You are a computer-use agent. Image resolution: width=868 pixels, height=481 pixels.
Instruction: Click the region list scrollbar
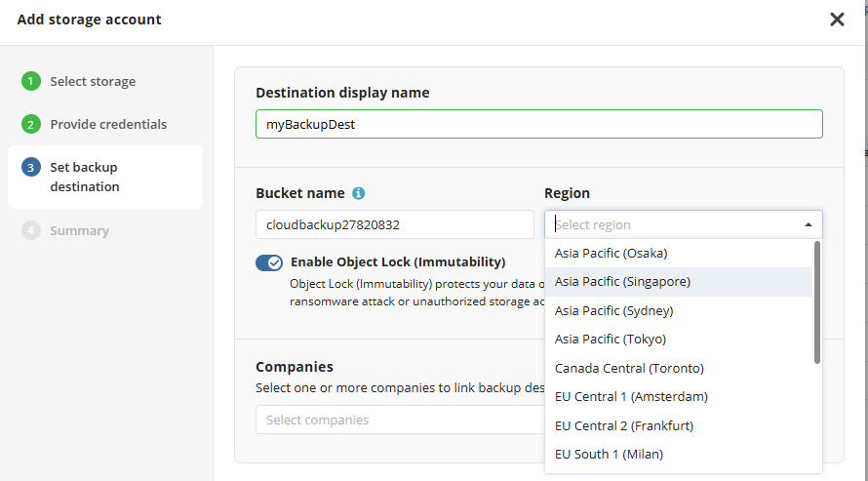[x=817, y=302]
